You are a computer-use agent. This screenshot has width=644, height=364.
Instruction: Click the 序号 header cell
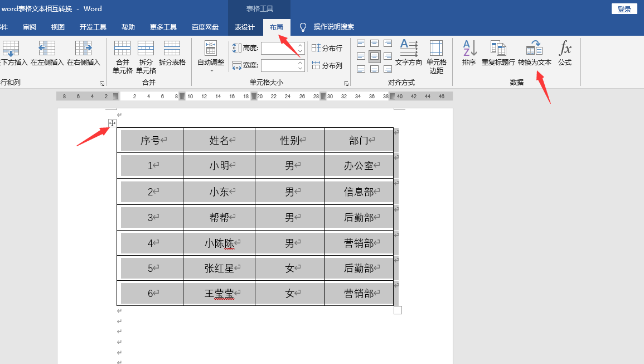[x=150, y=140]
